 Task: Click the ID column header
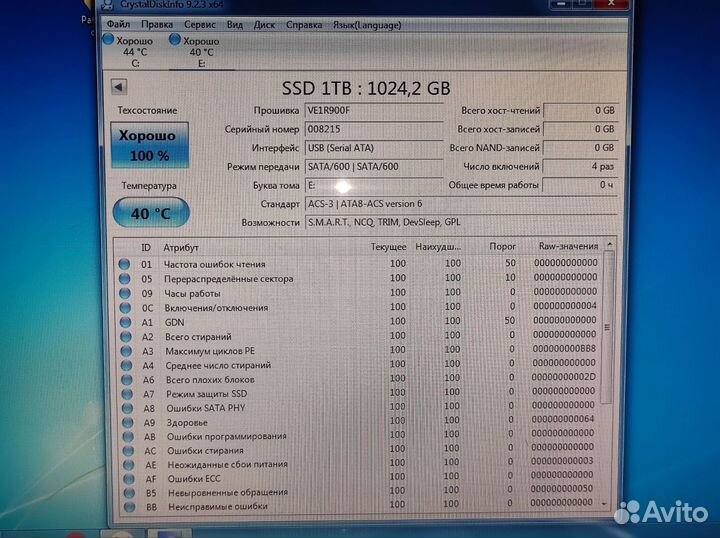(x=146, y=248)
